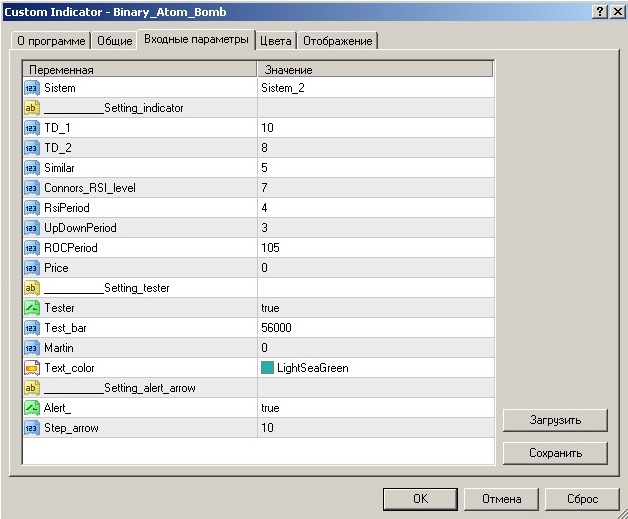
Task: Click the integer icon beside Test_bar
Action: pyautogui.click(x=32, y=328)
